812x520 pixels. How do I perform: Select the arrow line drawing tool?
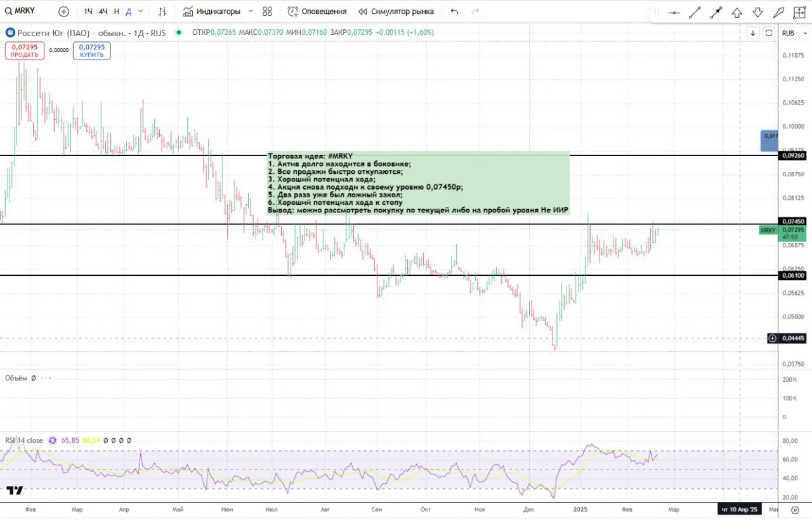[716, 12]
